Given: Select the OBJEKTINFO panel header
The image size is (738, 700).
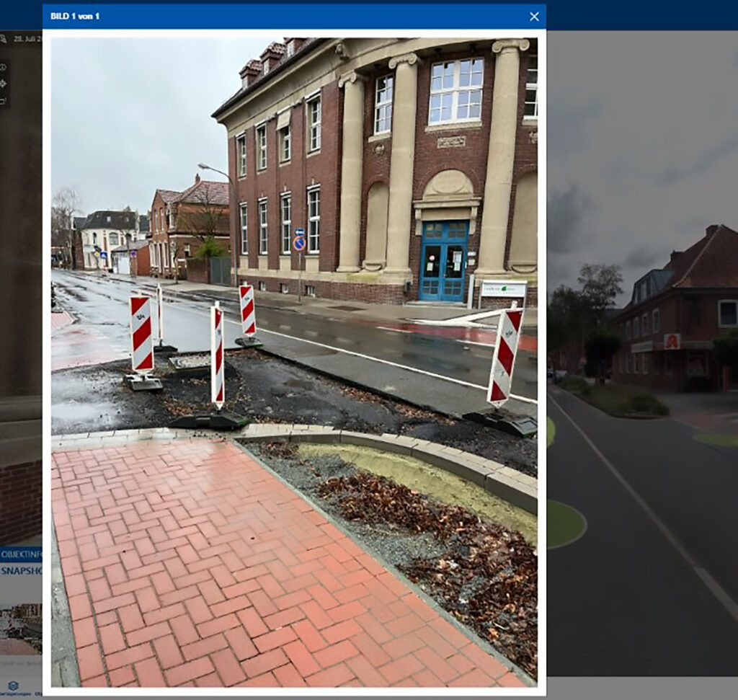Looking at the screenshot, I should [x=21, y=554].
